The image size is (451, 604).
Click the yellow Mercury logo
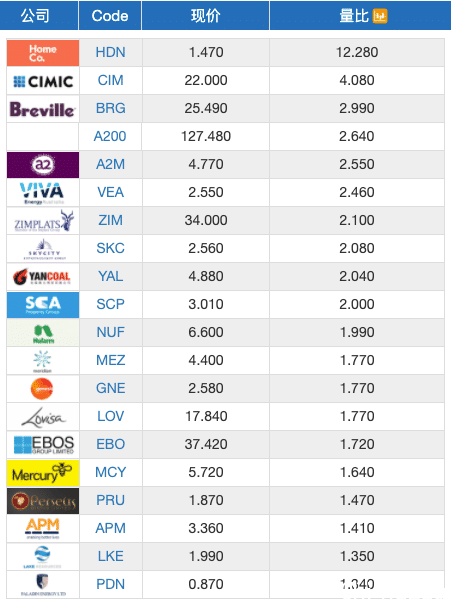click(x=43, y=473)
